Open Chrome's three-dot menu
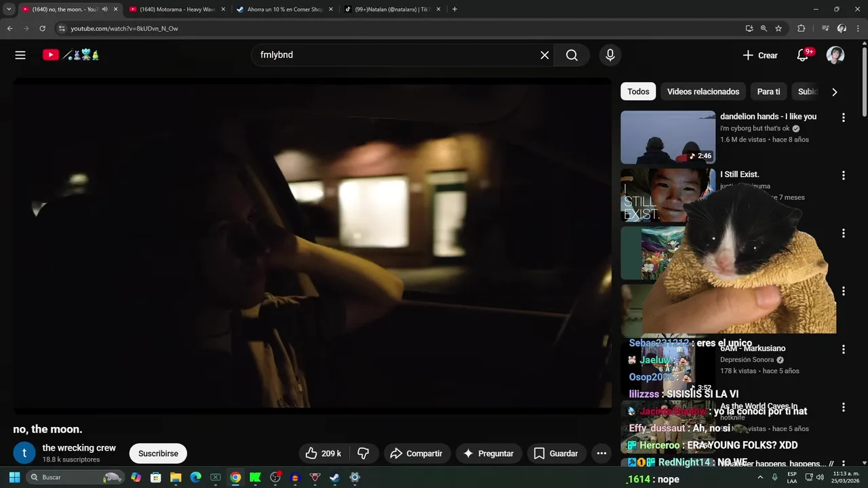 click(x=858, y=28)
